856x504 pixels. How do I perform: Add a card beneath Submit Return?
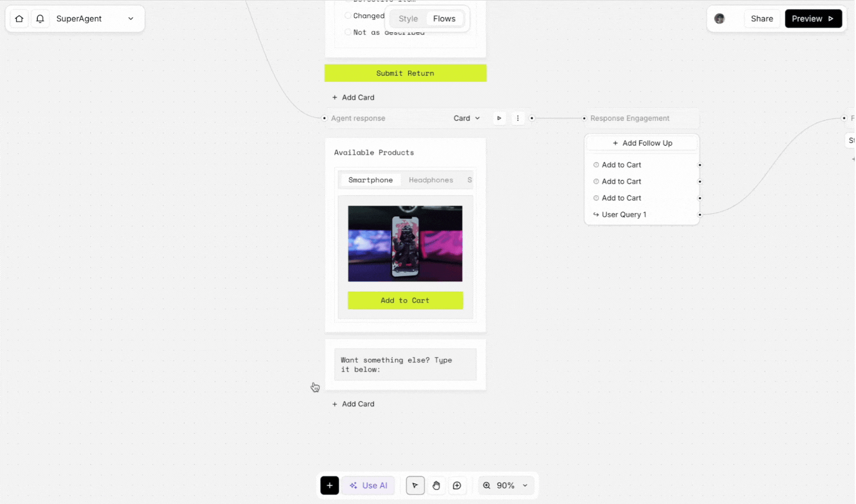pyautogui.click(x=353, y=97)
